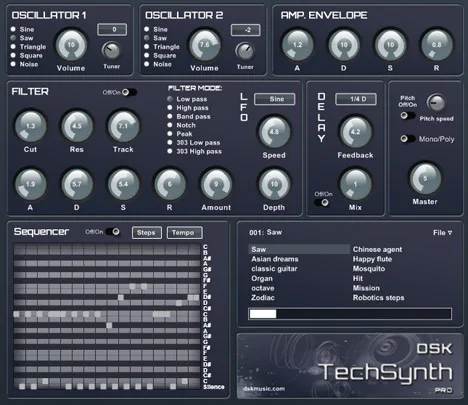Open the LFO Sine waveform selector
Viewport: 468px width, 405px height.
coord(274,99)
